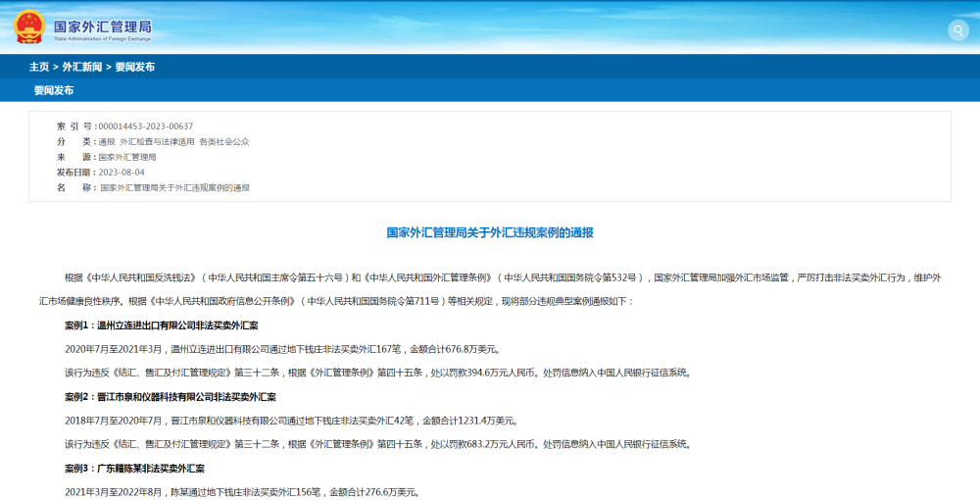The image size is (980, 500).
Task: Click the paragraph mentioning 金额合计676.8万美元
Action: click(x=282, y=349)
